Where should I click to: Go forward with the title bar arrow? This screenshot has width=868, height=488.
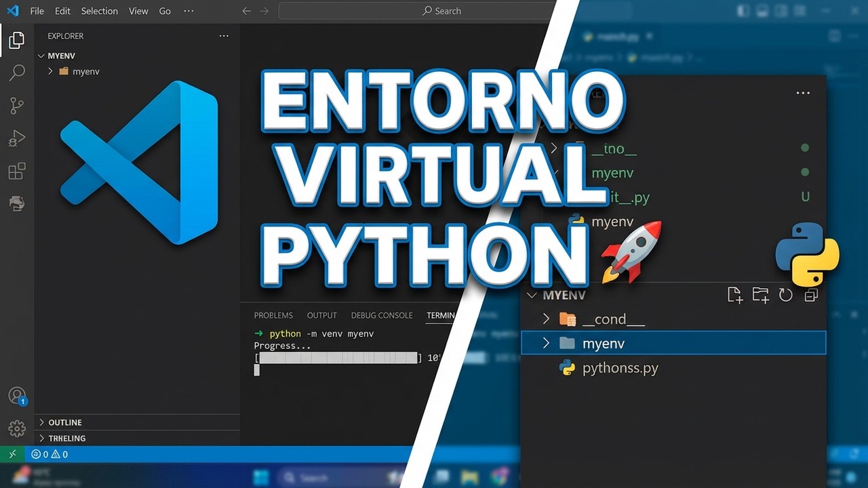(x=264, y=11)
